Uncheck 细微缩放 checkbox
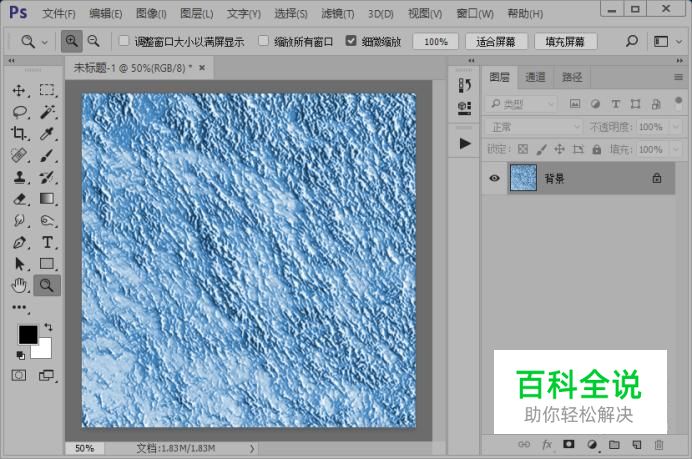This screenshot has height=459, width=692. coord(351,41)
